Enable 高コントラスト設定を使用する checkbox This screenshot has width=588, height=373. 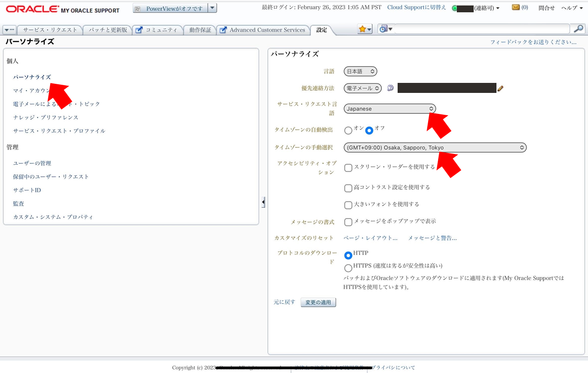[x=348, y=188]
